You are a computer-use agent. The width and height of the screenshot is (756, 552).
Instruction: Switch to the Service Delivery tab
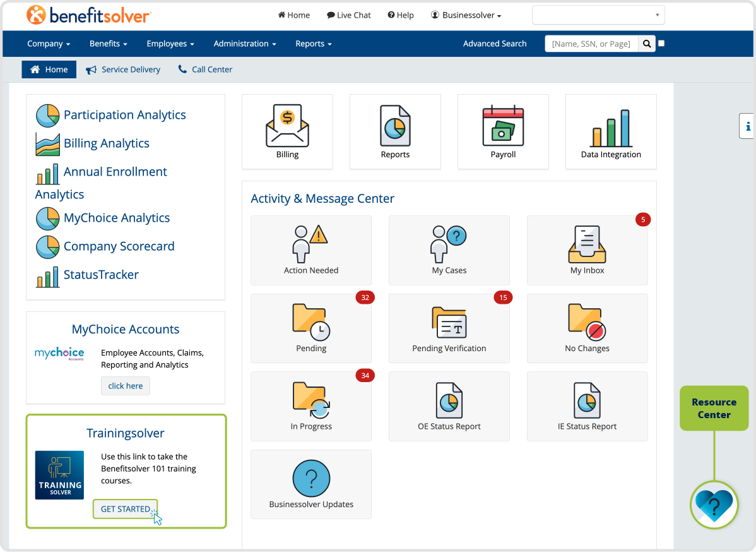(124, 69)
